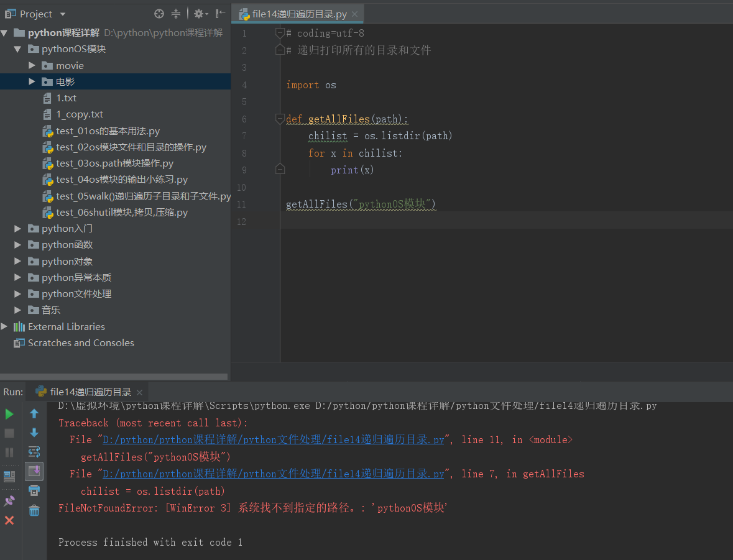Click line number 7 in gutter
This screenshot has height=560, width=733.
pyautogui.click(x=244, y=136)
